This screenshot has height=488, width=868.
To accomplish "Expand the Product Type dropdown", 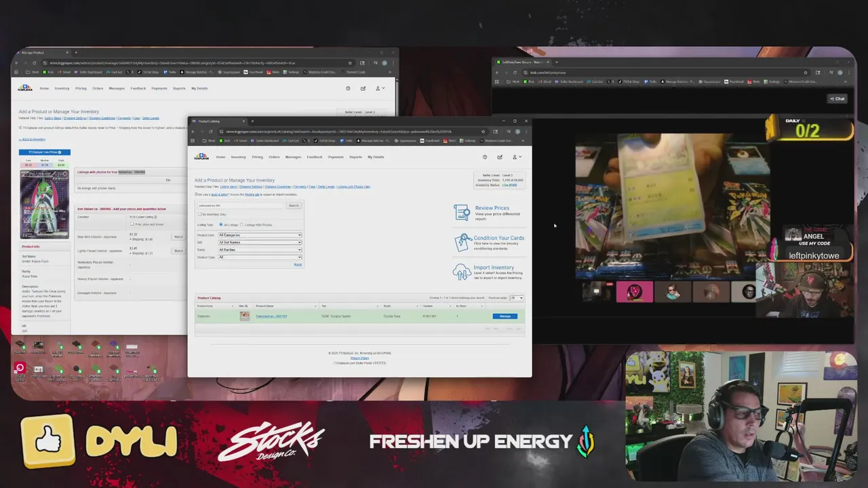I will (260, 257).
